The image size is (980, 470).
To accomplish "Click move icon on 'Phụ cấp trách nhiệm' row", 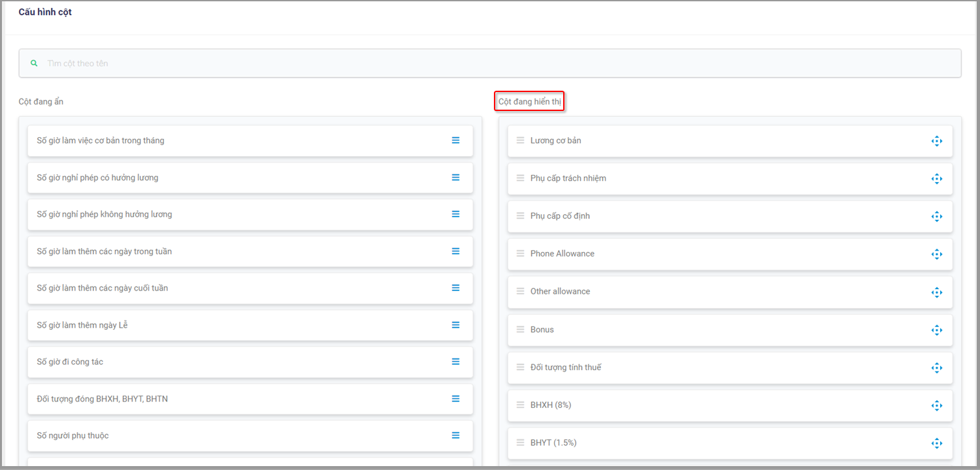I will (937, 179).
